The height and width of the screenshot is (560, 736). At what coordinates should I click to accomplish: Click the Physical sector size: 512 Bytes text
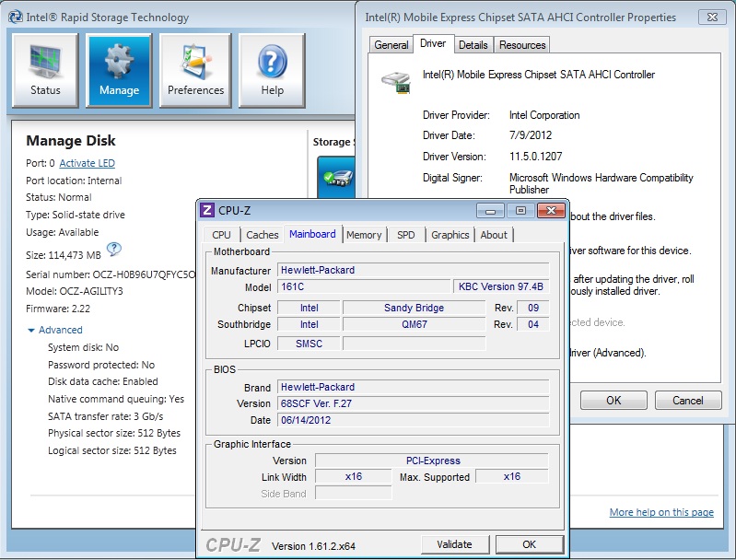coord(114,433)
